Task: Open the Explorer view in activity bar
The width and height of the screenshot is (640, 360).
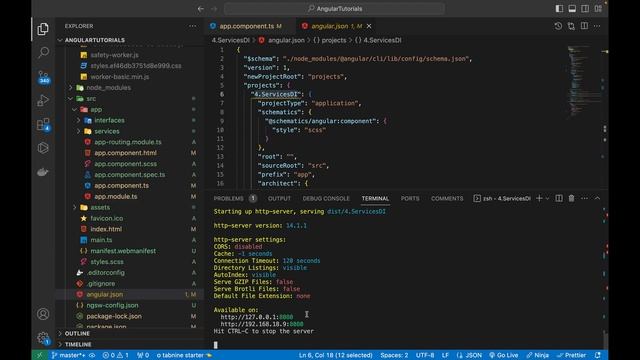Action: [43, 29]
